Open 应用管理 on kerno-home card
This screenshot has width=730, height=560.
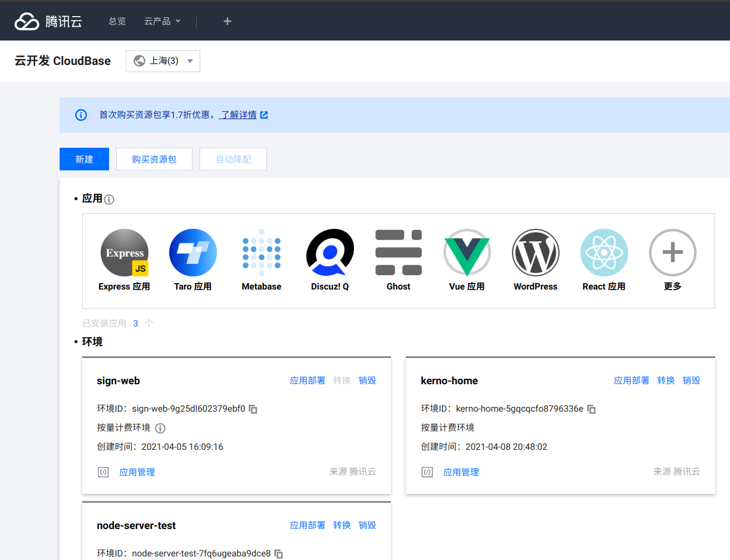tap(461, 472)
